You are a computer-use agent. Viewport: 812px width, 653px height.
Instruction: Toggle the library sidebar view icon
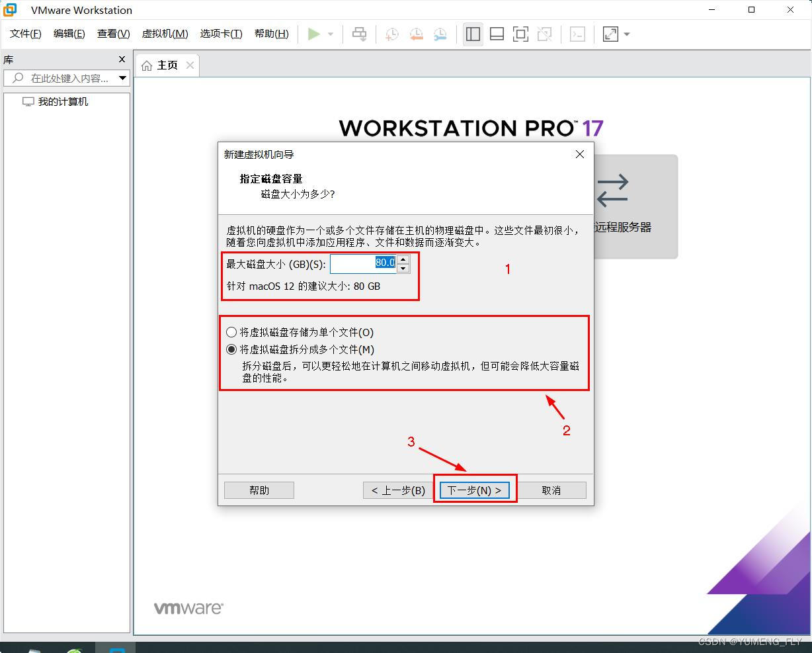coord(473,34)
